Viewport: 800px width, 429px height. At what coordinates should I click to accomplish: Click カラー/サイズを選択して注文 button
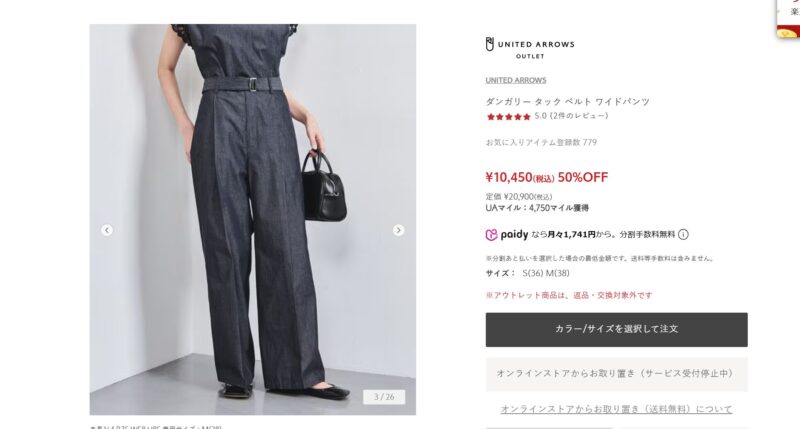click(x=616, y=330)
